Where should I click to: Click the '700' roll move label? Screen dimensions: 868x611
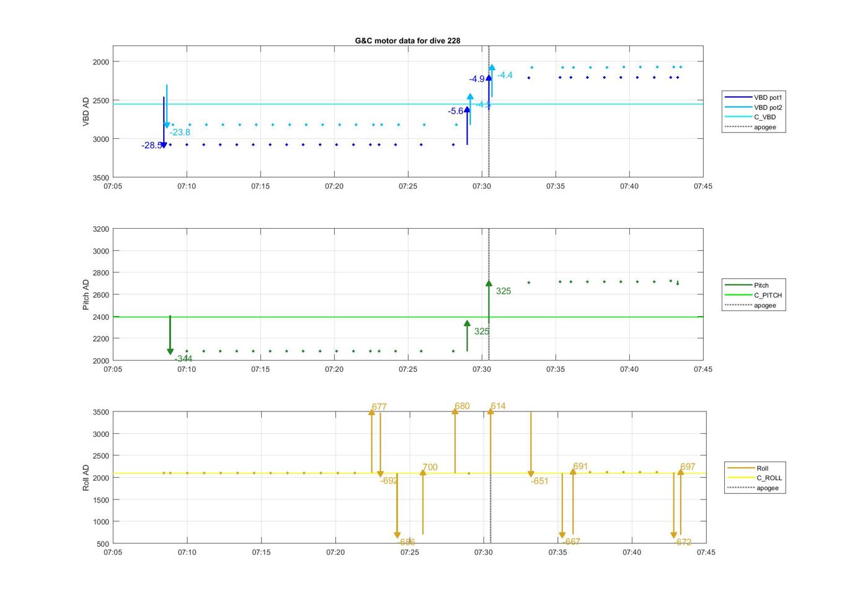click(x=430, y=467)
